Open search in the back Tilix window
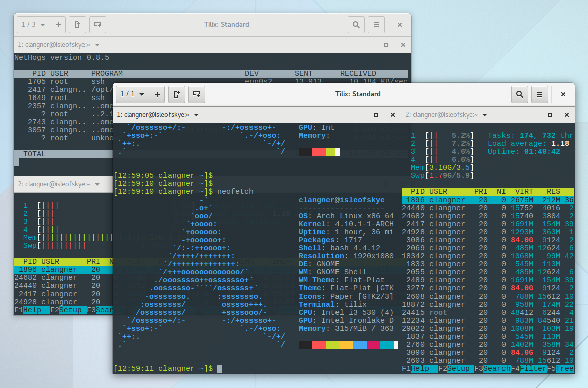This screenshot has width=588, height=388. 356,25
